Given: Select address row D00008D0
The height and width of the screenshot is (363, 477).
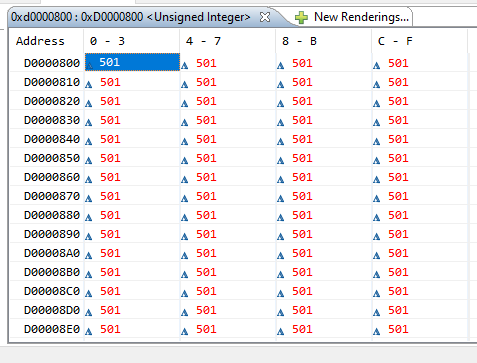Looking at the screenshot, I should pos(52,310).
